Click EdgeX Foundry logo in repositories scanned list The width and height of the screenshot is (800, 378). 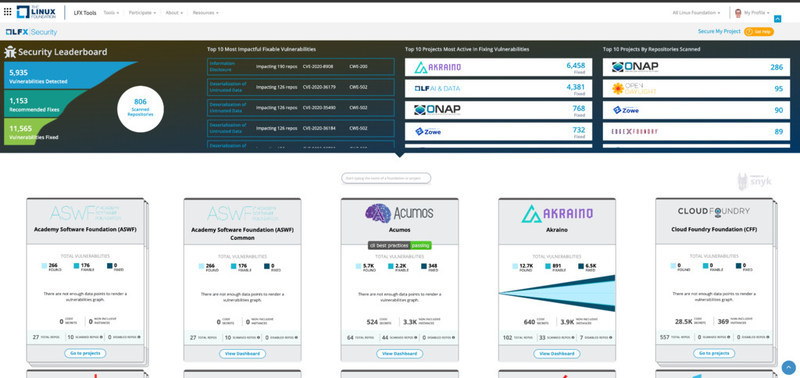(635, 132)
